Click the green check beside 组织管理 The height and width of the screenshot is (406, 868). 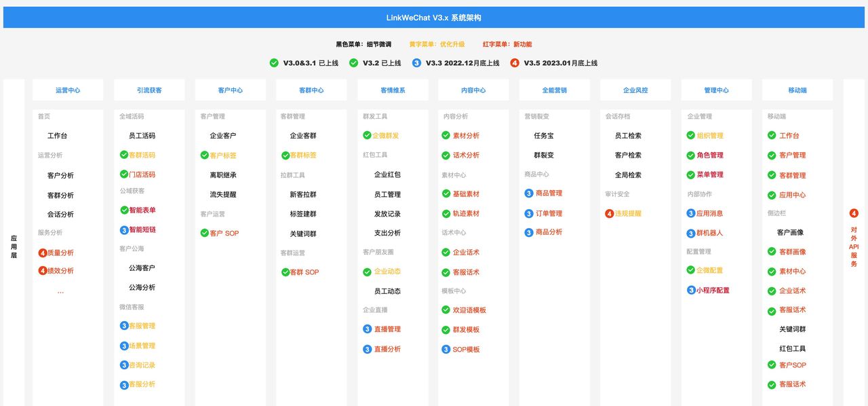(x=691, y=135)
